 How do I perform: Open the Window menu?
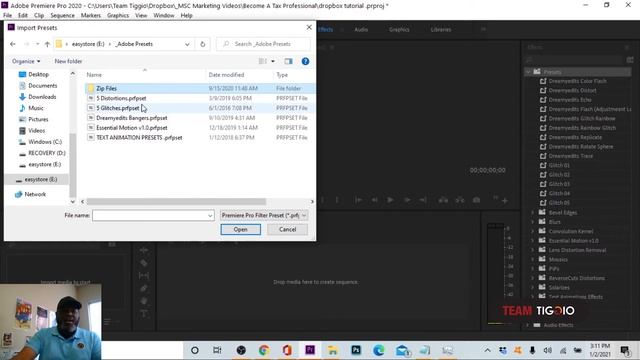click(x=164, y=16)
